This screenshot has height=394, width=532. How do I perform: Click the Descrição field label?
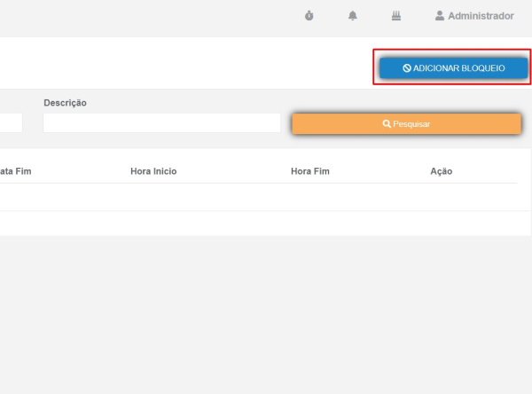pyautogui.click(x=65, y=103)
